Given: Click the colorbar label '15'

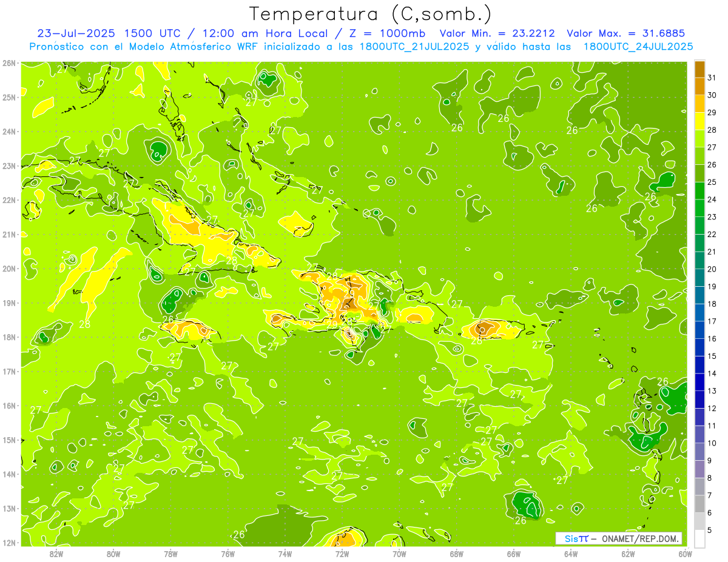Looking at the screenshot, I should pyautogui.click(x=712, y=356).
